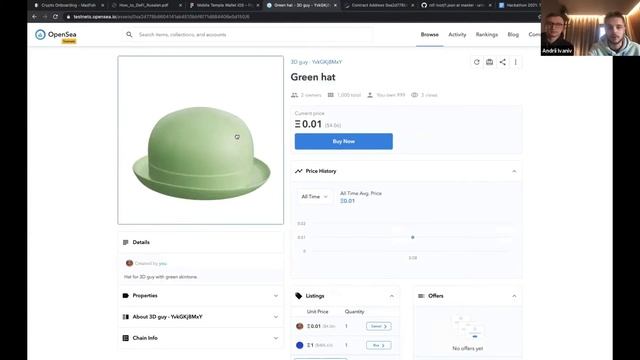Screen dimensions: 640x360
Task: Switch to the How_to_DeFi_Russian.pdf tab
Action: click(143, 5)
